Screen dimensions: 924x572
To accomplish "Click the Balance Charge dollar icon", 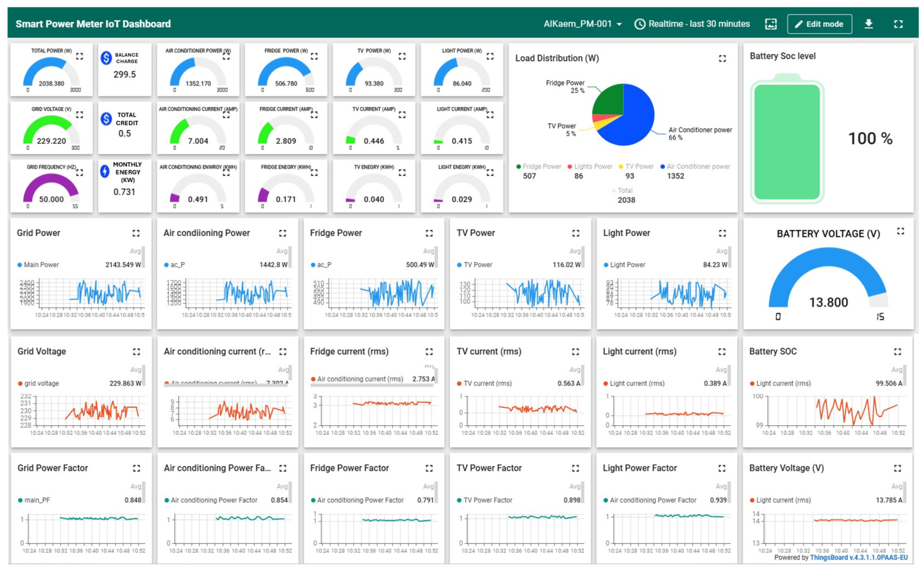I will (x=106, y=58).
